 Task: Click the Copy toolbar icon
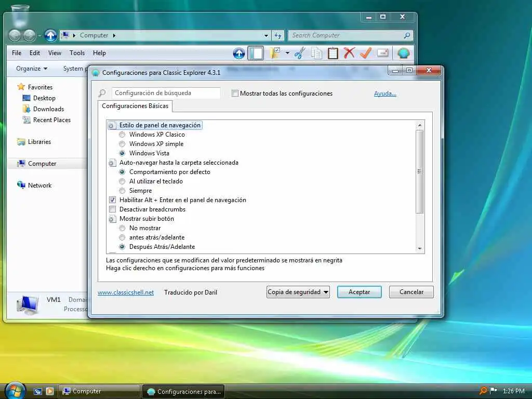[x=316, y=54]
